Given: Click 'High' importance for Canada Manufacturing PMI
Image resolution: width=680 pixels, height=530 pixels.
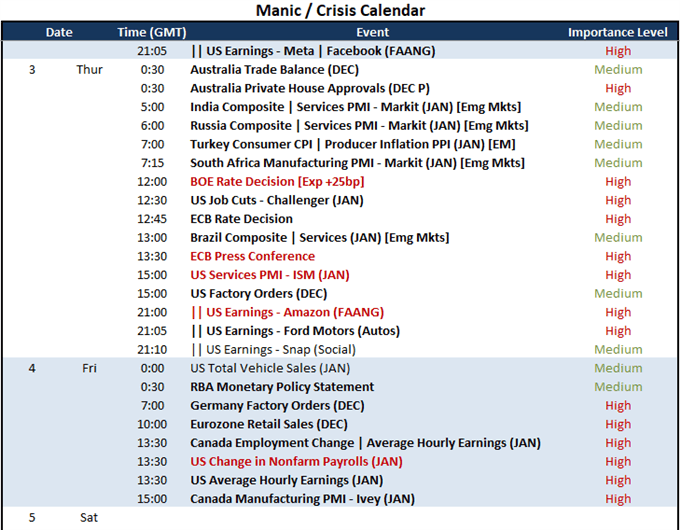Looking at the screenshot, I should (x=618, y=498).
